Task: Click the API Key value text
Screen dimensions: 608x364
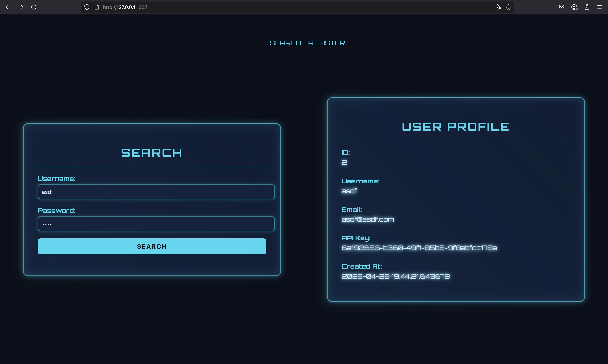Action: pyautogui.click(x=419, y=248)
